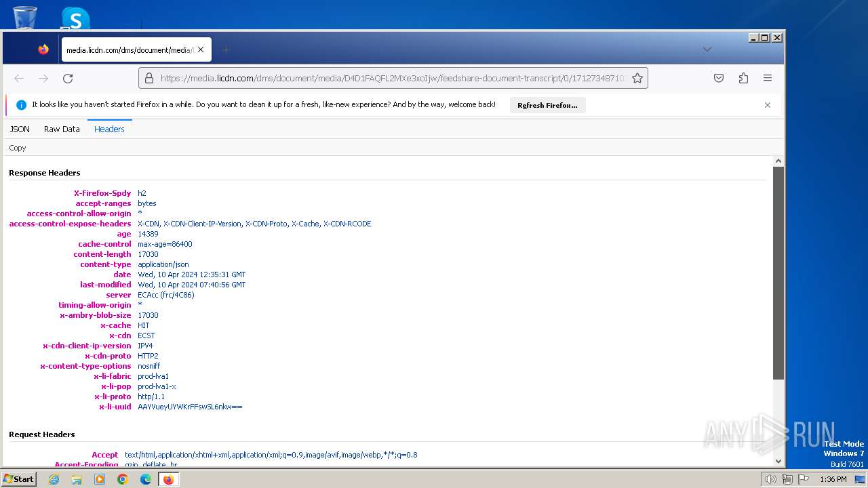Viewport: 868px width, 488px height.
Task: Open Windows Explorer folder from taskbar
Action: coord(77,479)
